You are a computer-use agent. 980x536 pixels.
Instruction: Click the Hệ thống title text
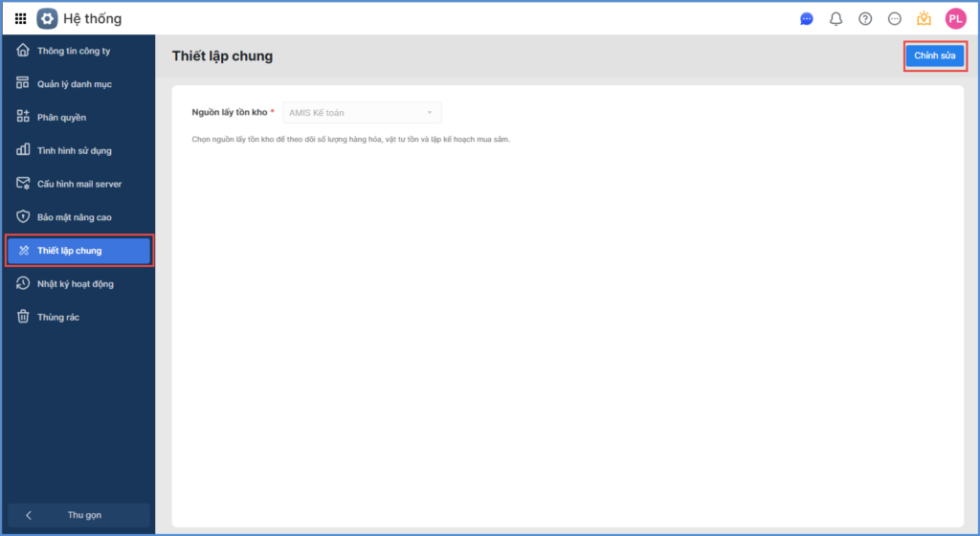[x=93, y=19]
